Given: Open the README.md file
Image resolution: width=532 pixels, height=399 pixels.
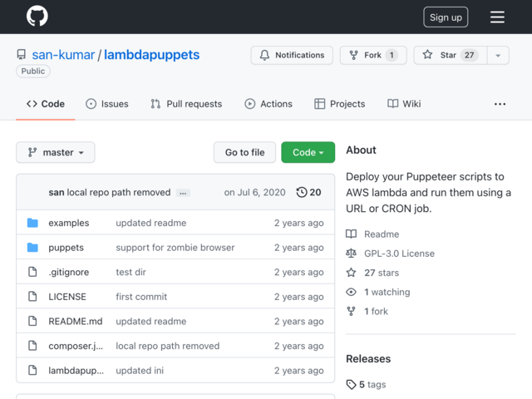Looking at the screenshot, I should click(76, 321).
